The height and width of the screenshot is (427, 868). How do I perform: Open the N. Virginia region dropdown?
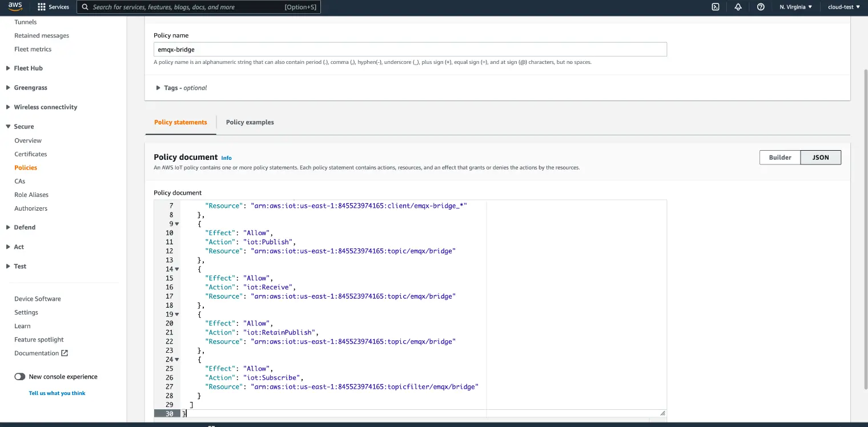click(x=796, y=7)
